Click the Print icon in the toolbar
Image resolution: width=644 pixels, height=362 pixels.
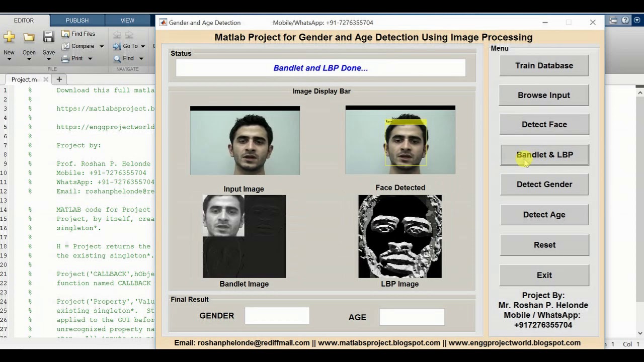[65, 58]
